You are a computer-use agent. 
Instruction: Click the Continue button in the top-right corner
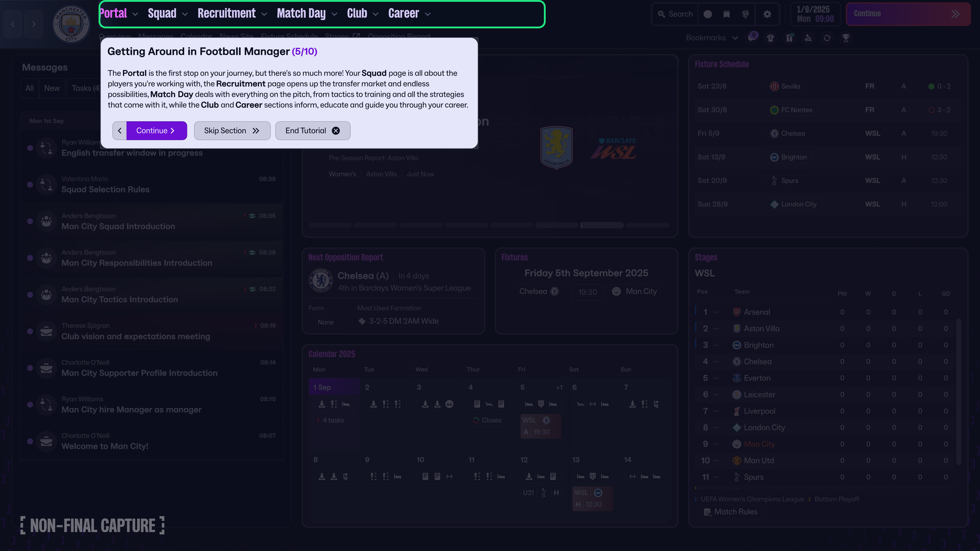[x=907, y=14]
